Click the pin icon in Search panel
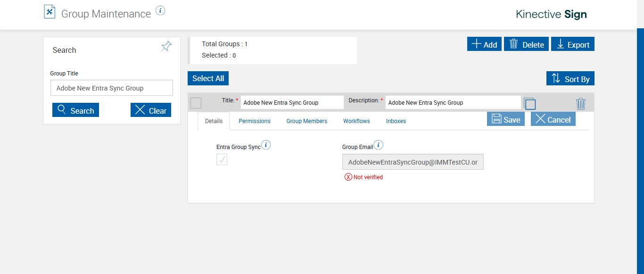644x274 pixels. tap(166, 46)
